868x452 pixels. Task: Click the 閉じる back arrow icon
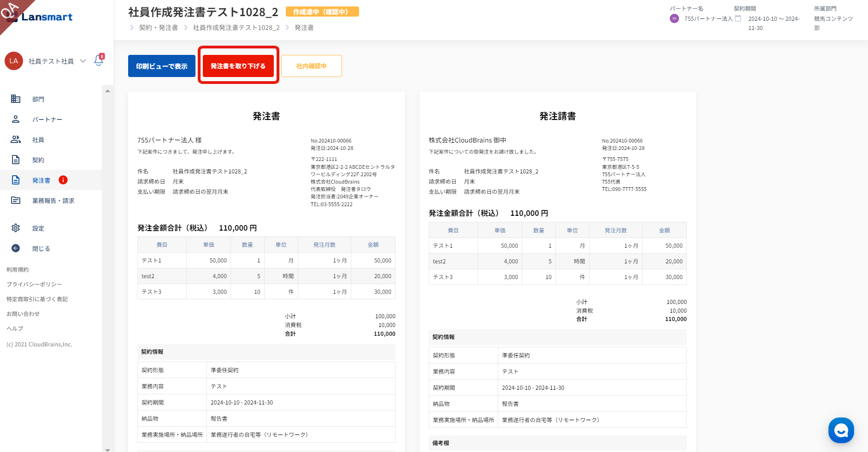pos(16,248)
